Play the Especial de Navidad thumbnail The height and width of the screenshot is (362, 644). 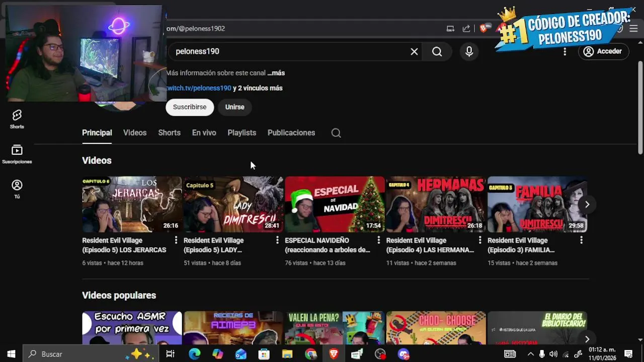335,204
